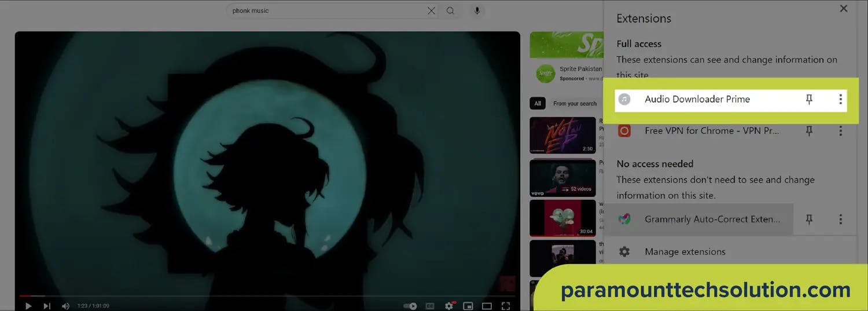
Task: Open the video thumbnail showing 2:50
Action: tap(562, 135)
